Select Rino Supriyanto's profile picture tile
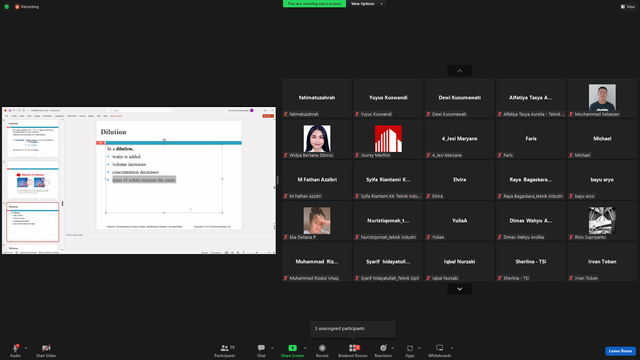Viewport: 640px width, 360px height. click(x=602, y=220)
